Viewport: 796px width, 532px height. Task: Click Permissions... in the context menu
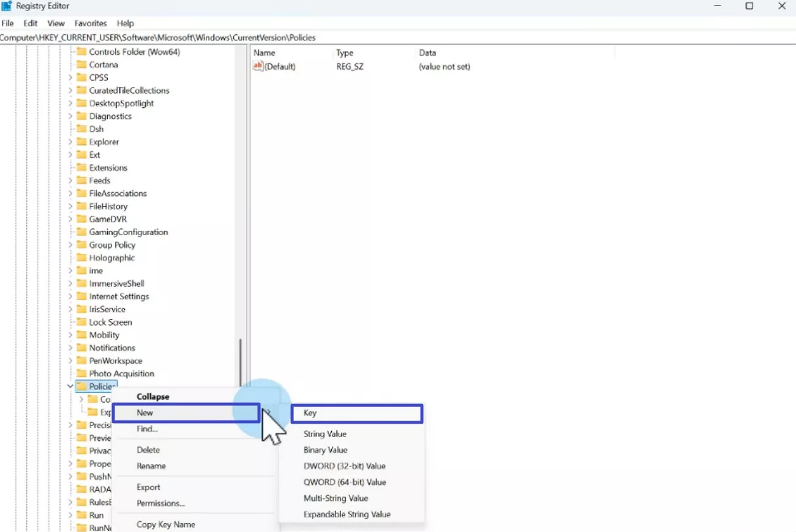point(160,504)
